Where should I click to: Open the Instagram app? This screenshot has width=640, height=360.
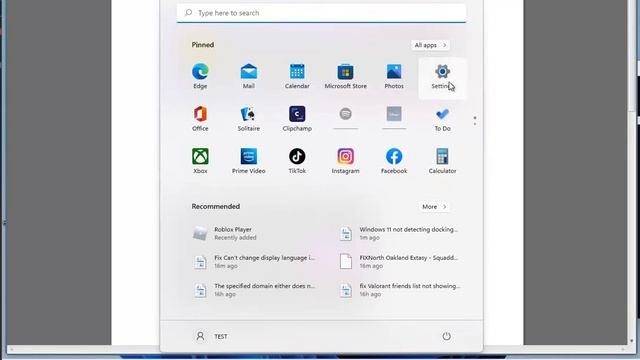pos(345,162)
